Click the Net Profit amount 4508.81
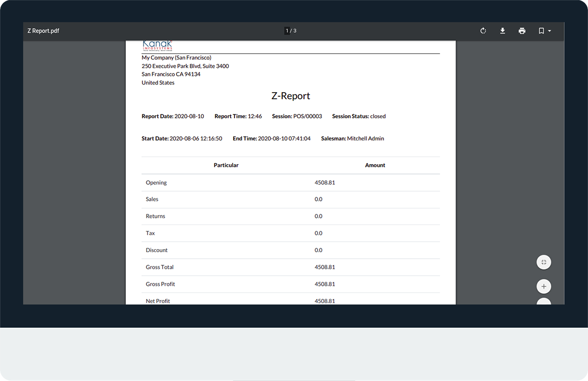 pyautogui.click(x=325, y=301)
